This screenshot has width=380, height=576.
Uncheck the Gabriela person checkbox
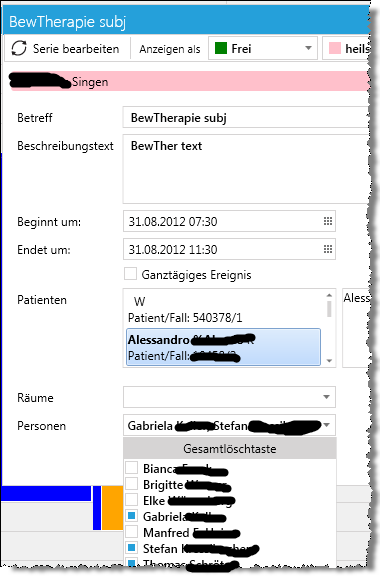pos(132,516)
